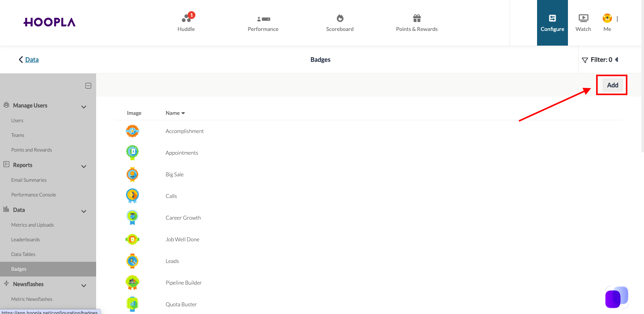Sort badges by Name column
The height and width of the screenshot is (314, 644).
click(x=175, y=113)
